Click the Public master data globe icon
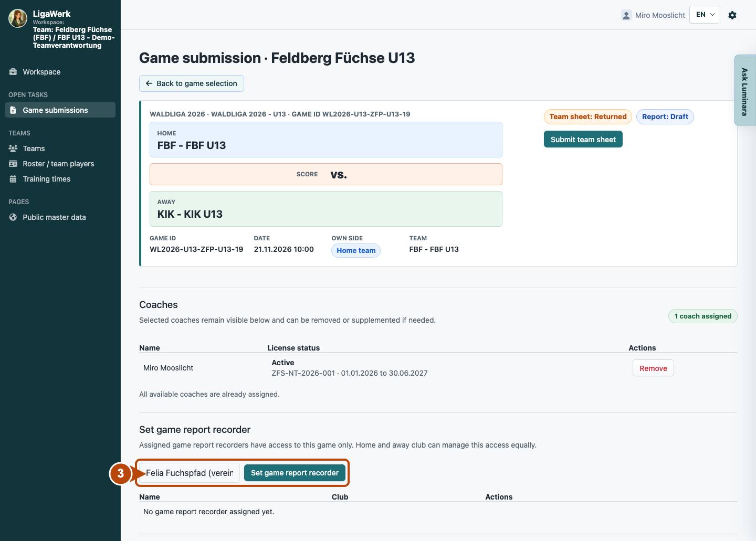 13,217
